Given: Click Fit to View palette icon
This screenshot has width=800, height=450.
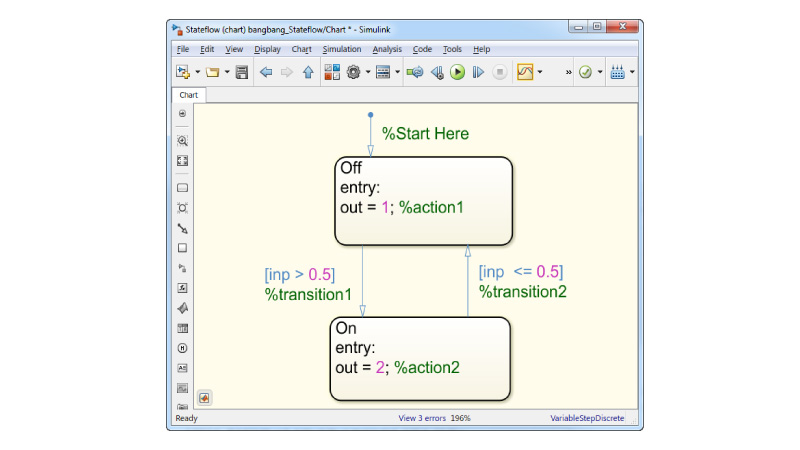Looking at the screenshot, I should click(x=183, y=160).
